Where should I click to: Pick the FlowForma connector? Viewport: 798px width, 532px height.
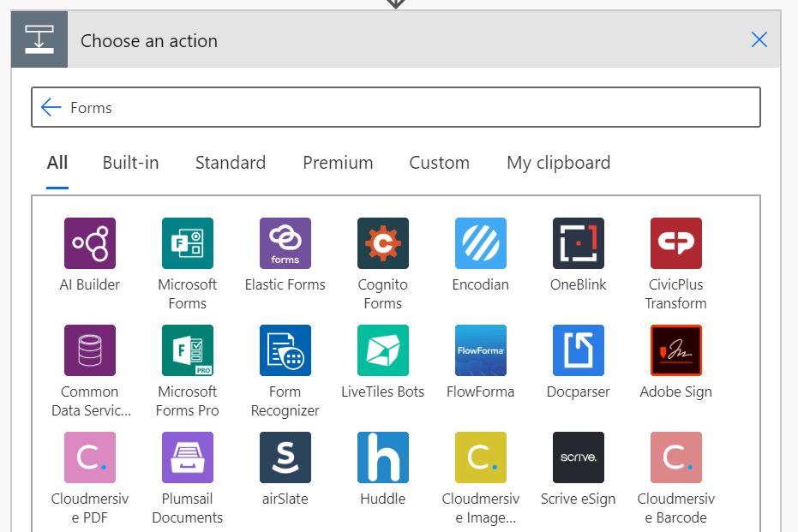(480, 350)
